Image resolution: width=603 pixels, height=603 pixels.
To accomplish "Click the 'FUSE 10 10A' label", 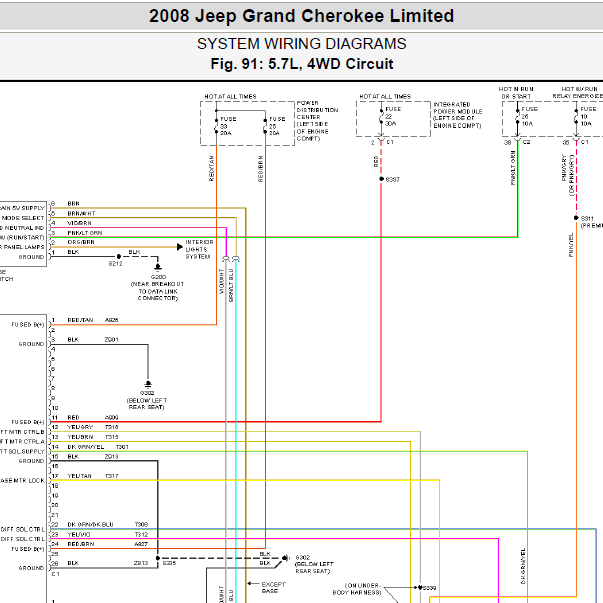I will pos(588,116).
